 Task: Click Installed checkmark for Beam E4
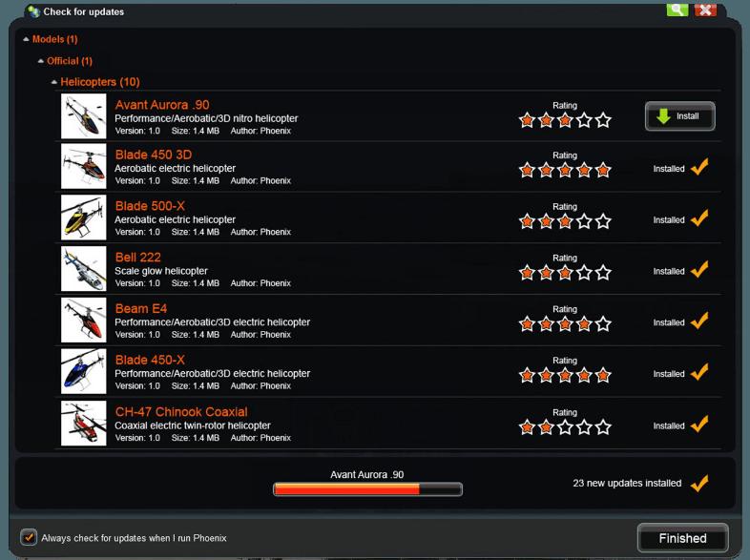point(699,321)
